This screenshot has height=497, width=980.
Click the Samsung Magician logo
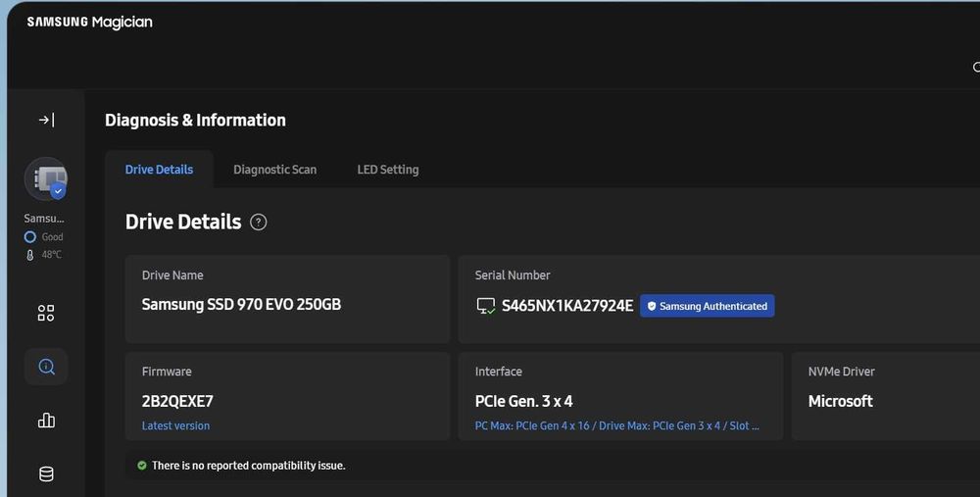tap(89, 22)
